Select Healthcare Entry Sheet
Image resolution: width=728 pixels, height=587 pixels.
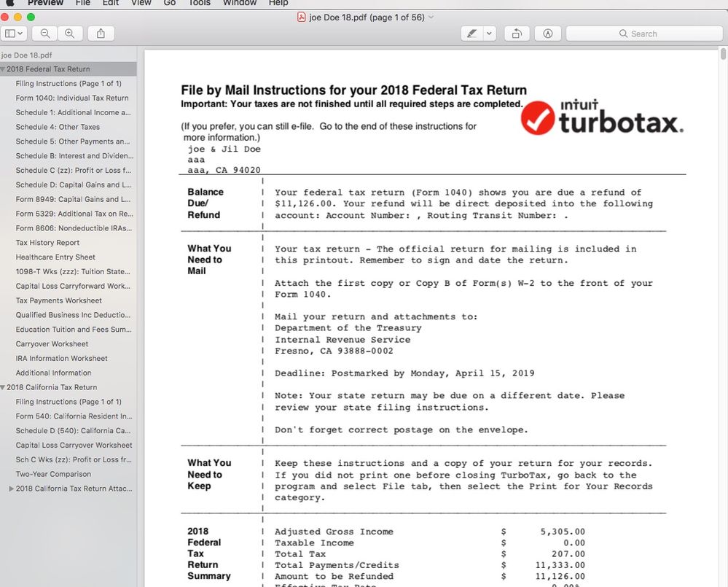[x=55, y=257]
